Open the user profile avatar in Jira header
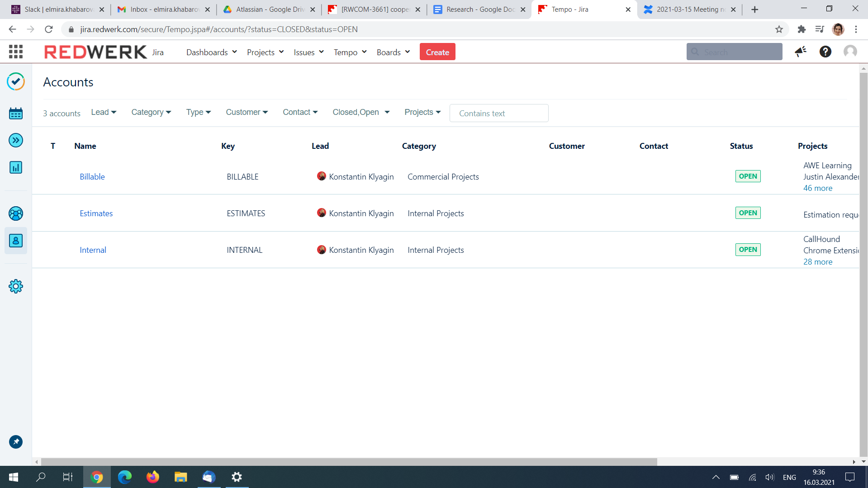 tap(850, 52)
